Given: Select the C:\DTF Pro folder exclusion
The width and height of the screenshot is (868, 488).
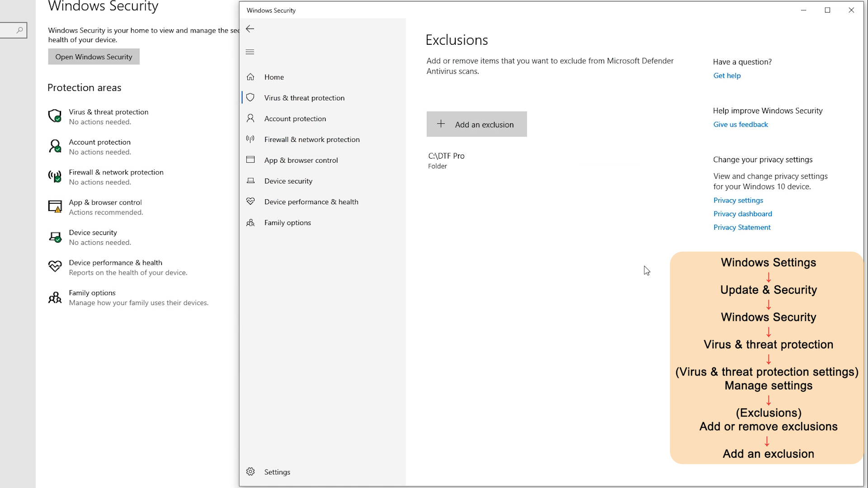Looking at the screenshot, I should point(446,160).
